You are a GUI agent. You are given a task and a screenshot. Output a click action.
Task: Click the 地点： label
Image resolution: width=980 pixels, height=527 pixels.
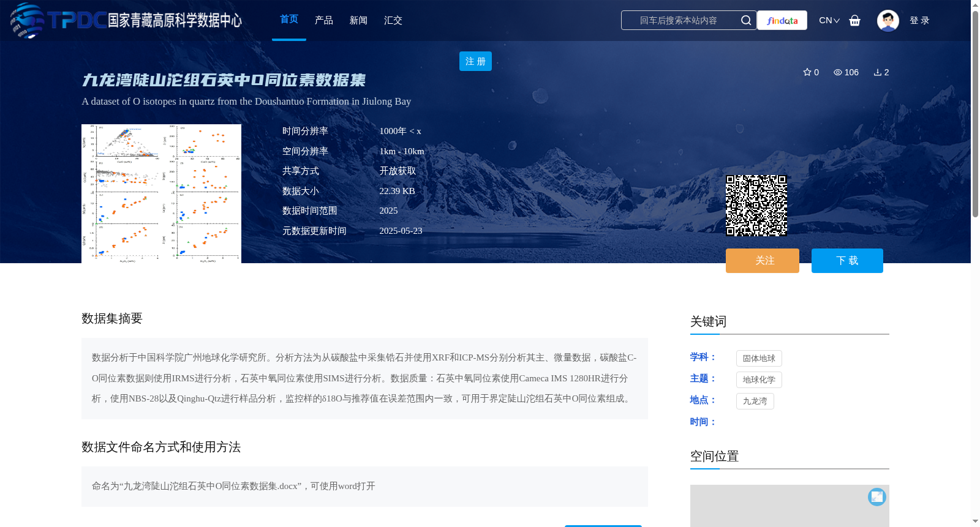point(703,400)
